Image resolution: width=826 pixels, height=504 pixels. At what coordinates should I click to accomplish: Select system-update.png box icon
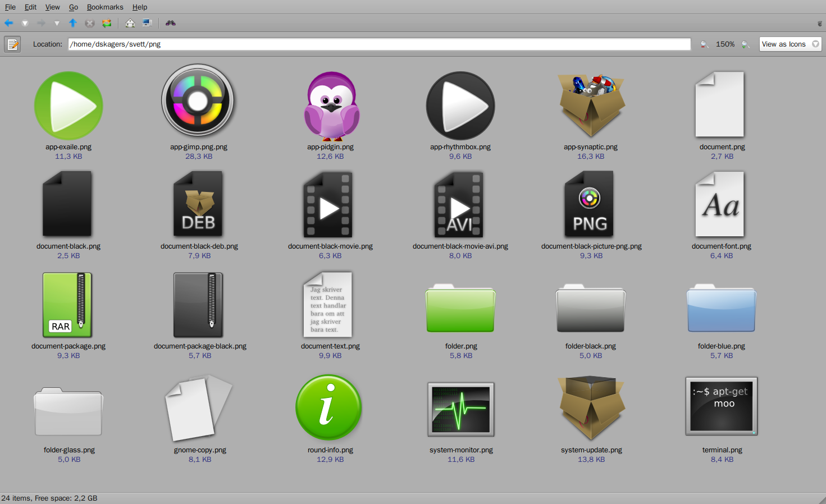click(x=591, y=408)
